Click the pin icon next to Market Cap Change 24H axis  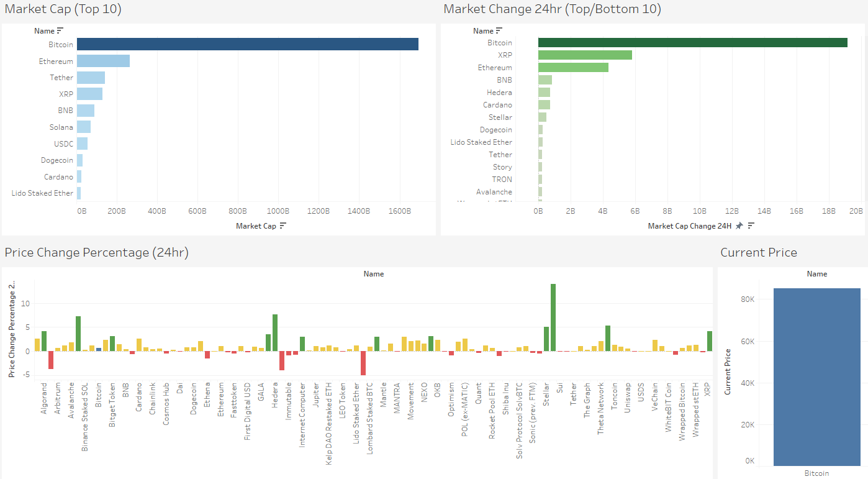(x=738, y=226)
